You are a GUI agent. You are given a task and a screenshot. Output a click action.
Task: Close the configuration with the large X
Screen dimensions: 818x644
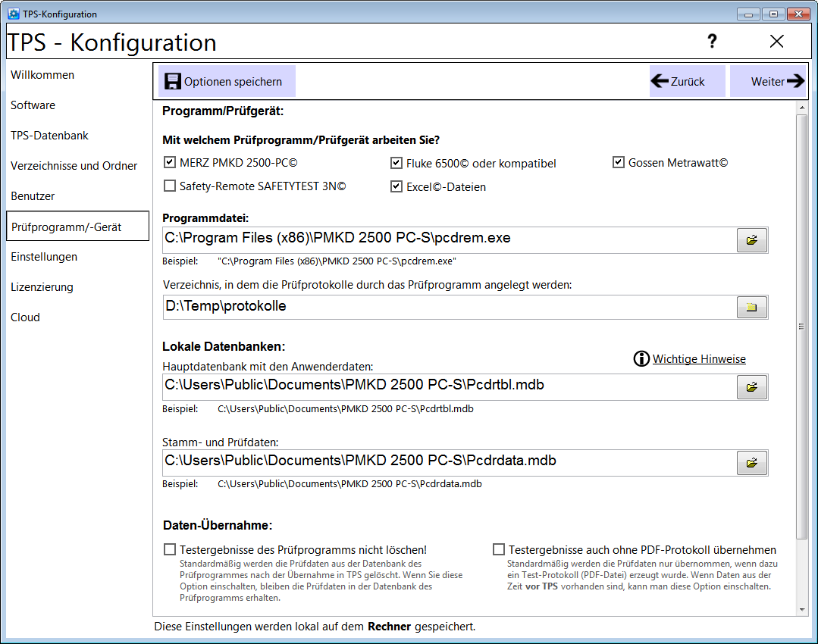[x=777, y=41]
